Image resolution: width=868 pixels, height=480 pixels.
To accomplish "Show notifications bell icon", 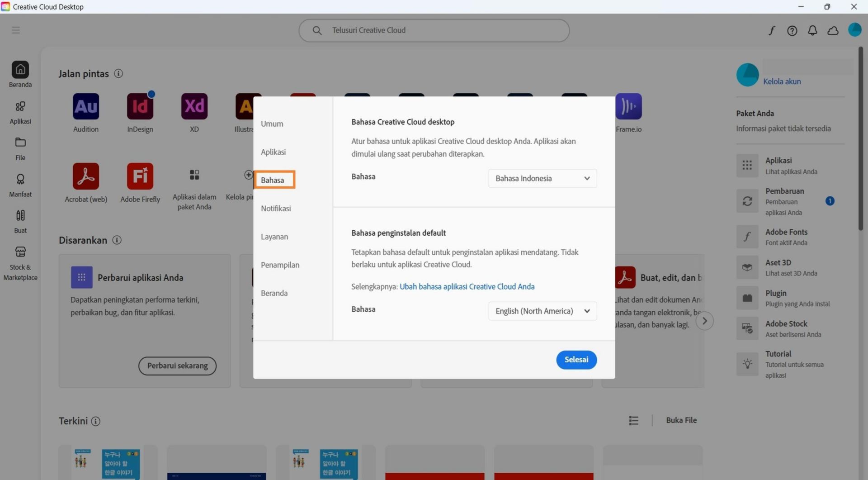I will tap(812, 30).
